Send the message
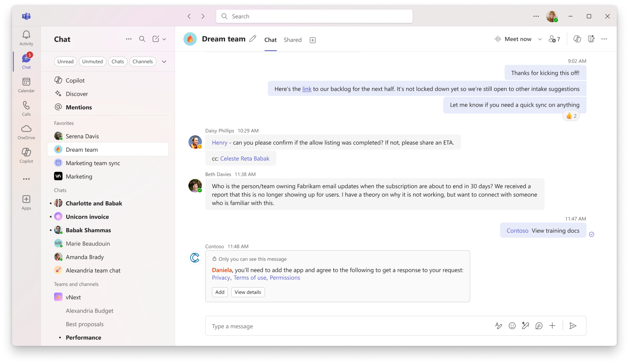This screenshot has height=364, width=629. click(573, 326)
